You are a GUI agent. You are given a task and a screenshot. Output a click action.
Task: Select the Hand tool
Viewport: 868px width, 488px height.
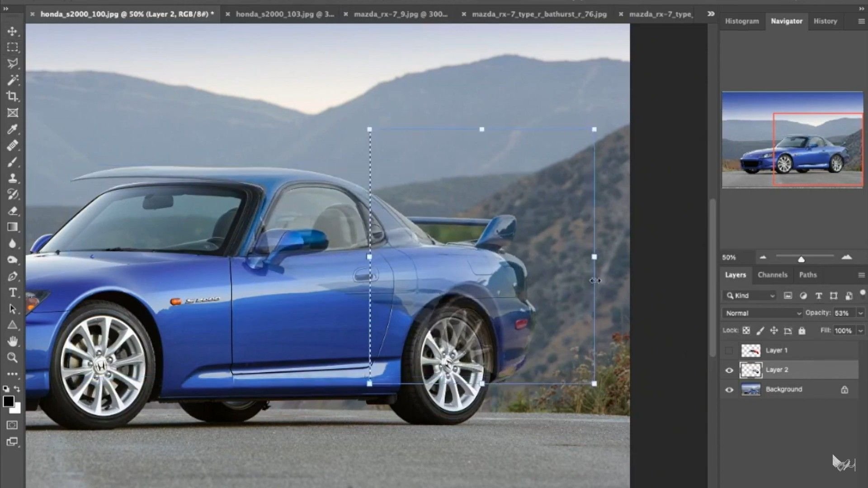[x=12, y=342]
